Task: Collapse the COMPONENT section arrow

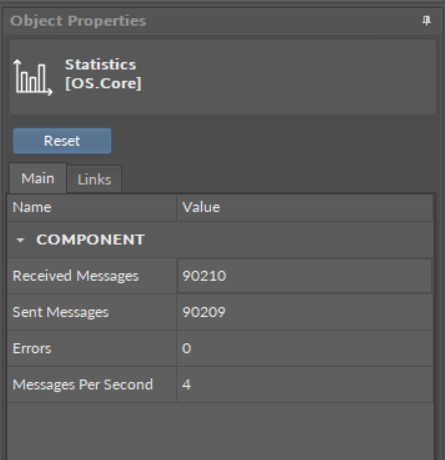Action: (20, 240)
